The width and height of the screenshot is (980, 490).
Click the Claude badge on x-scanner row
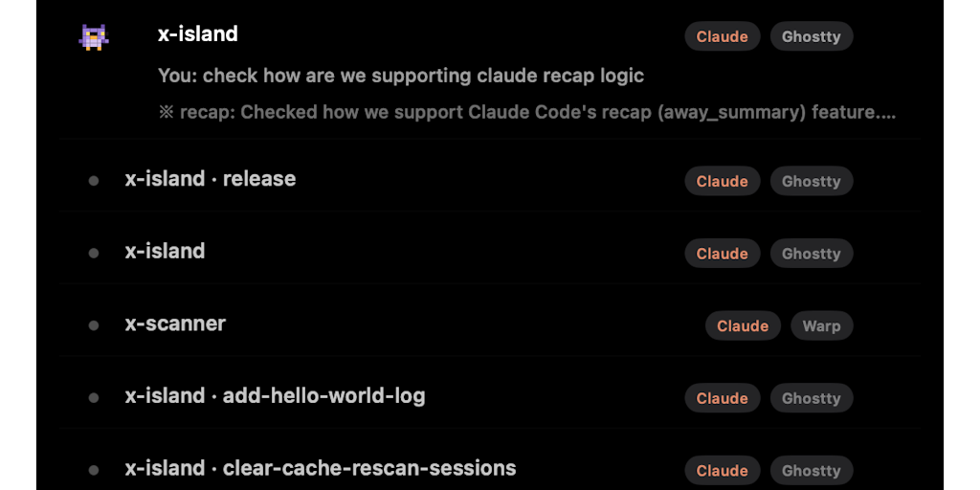[x=743, y=325]
